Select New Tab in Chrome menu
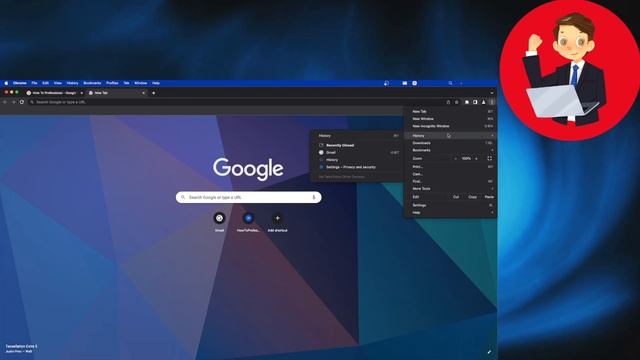 451,111
